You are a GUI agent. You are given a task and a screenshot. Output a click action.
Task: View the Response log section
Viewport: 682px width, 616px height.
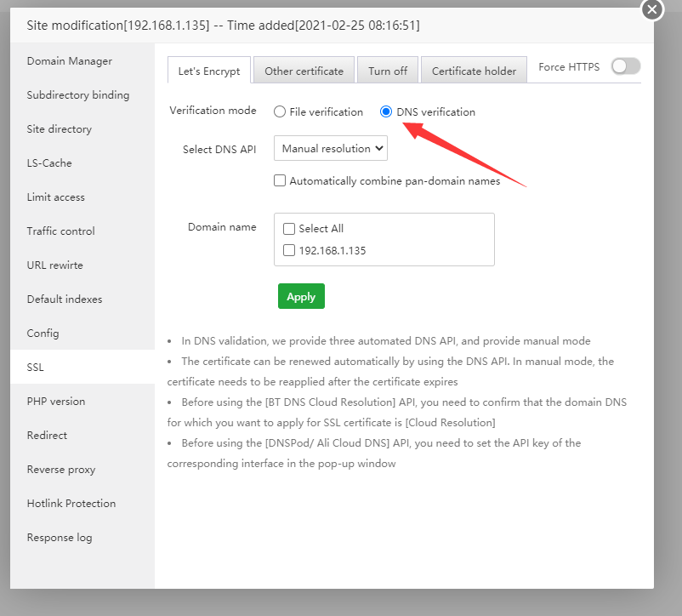point(82,537)
